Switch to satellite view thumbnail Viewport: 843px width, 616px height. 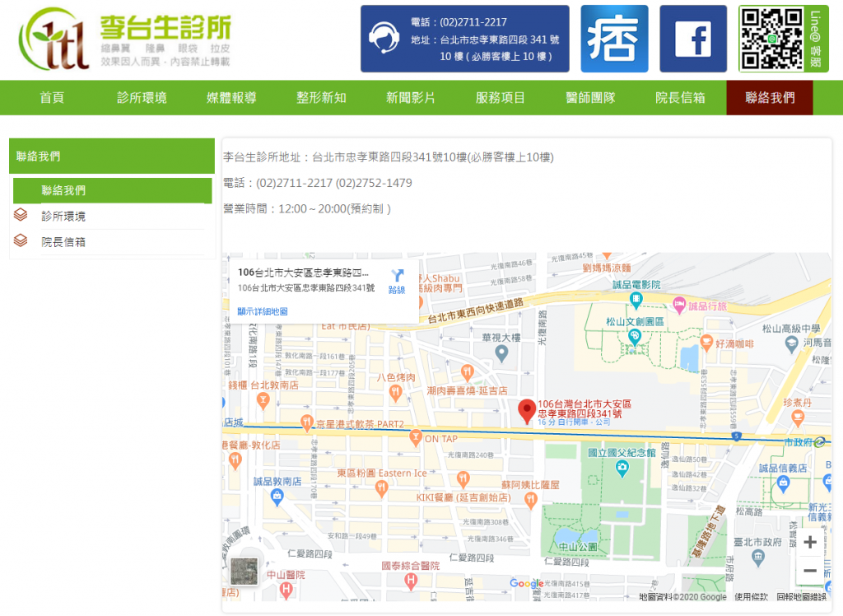pyautogui.click(x=244, y=572)
